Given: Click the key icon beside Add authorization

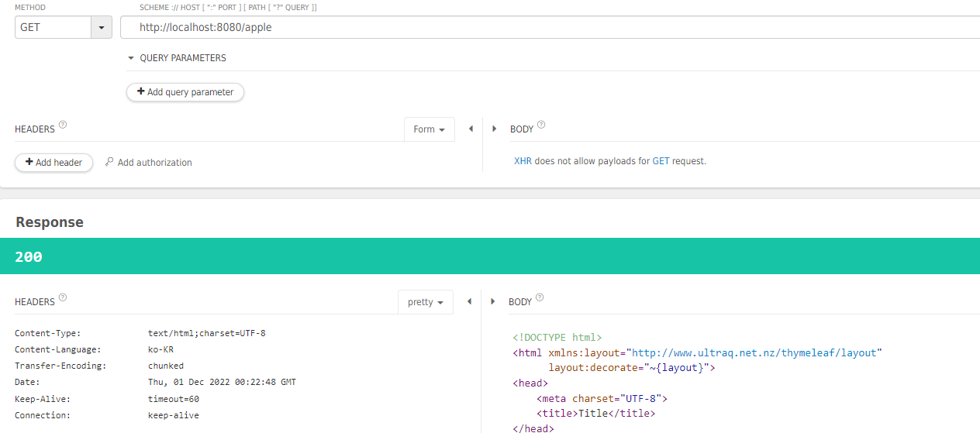Looking at the screenshot, I should click(109, 162).
